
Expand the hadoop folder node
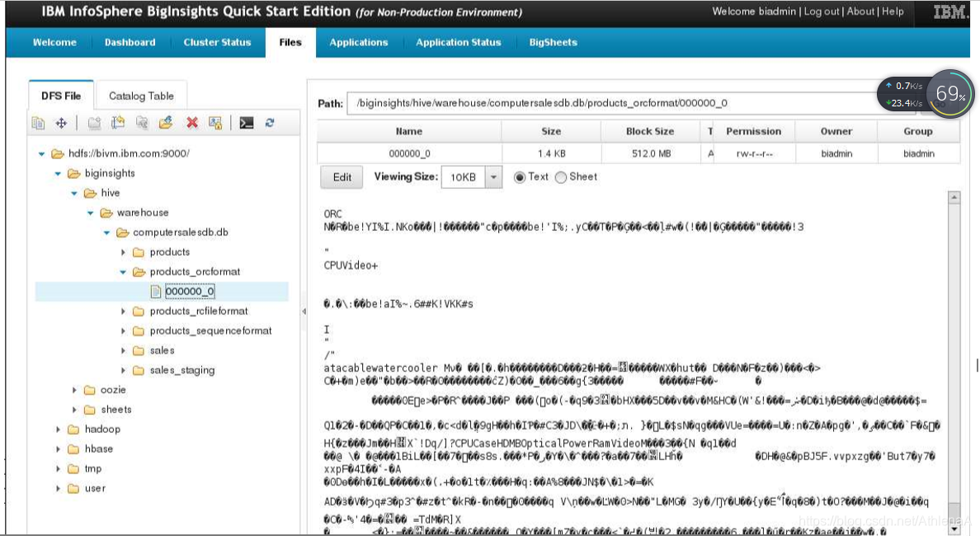point(58,429)
